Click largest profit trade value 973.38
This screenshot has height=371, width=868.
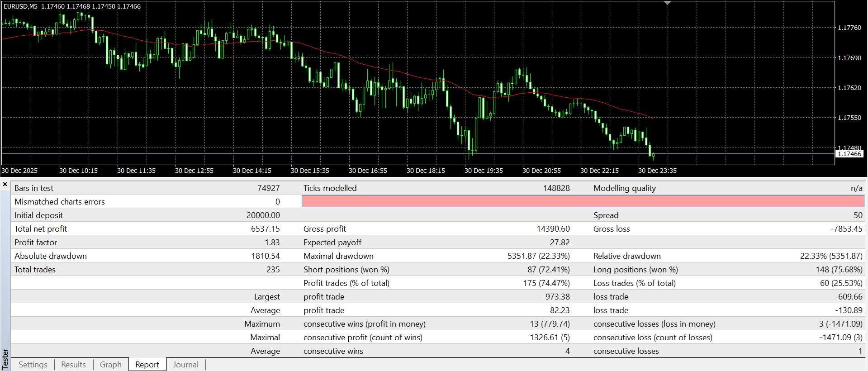tap(558, 297)
